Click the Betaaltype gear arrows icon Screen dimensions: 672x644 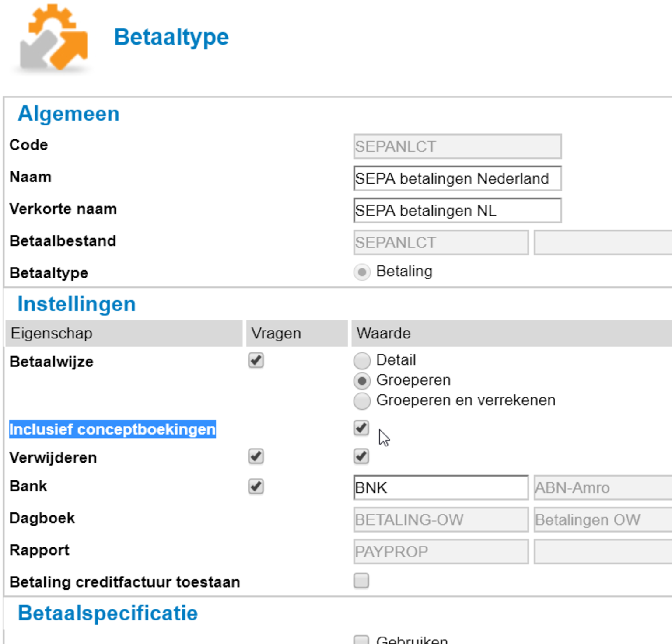pos(53,38)
